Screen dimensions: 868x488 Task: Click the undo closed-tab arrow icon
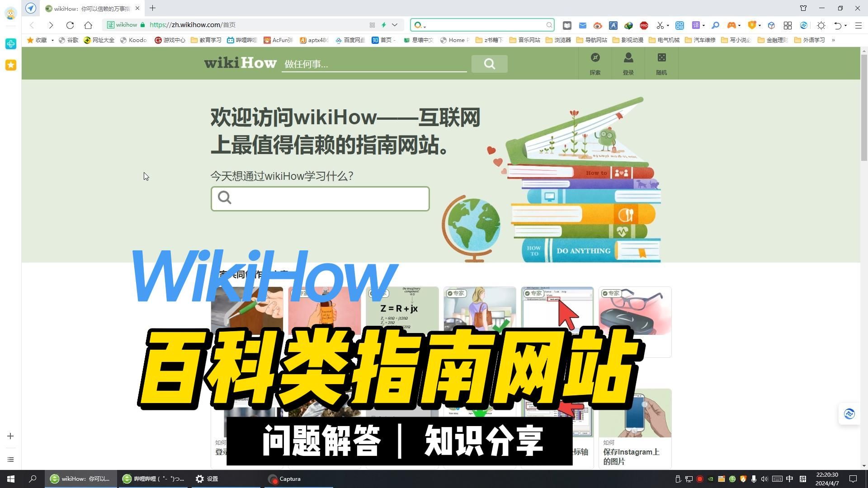(838, 25)
